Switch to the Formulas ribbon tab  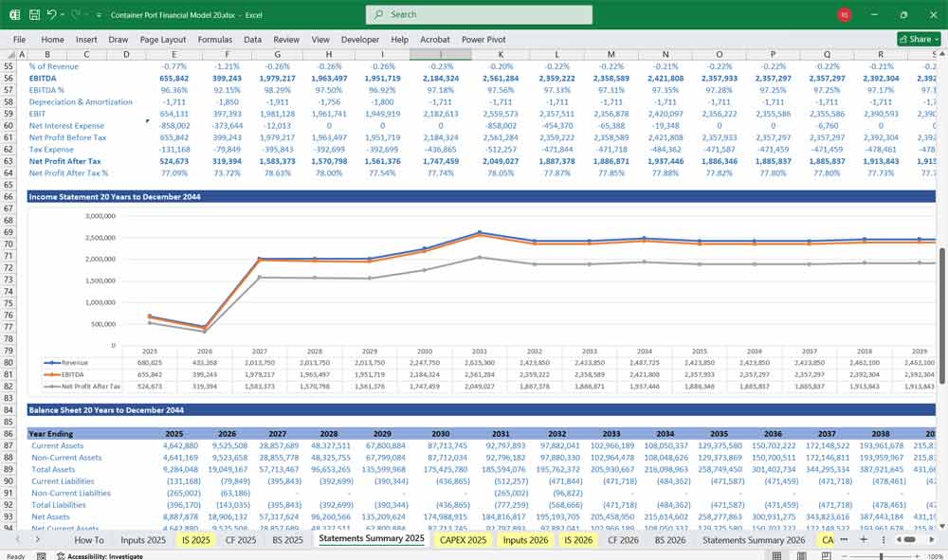(215, 40)
